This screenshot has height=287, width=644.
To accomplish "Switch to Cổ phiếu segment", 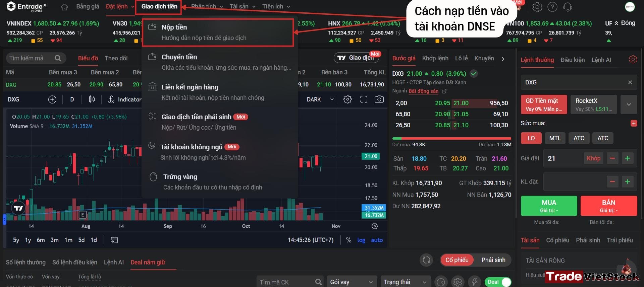I will click(x=457, y=260).
